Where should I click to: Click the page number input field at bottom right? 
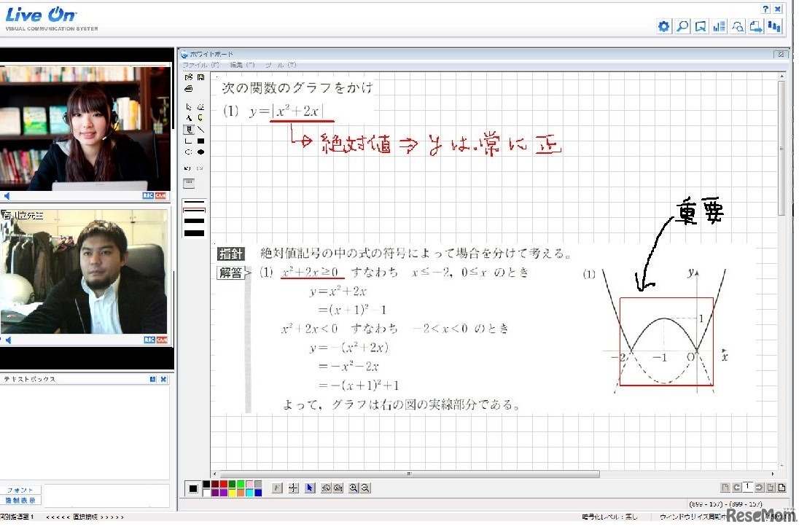tap(748, 487)
